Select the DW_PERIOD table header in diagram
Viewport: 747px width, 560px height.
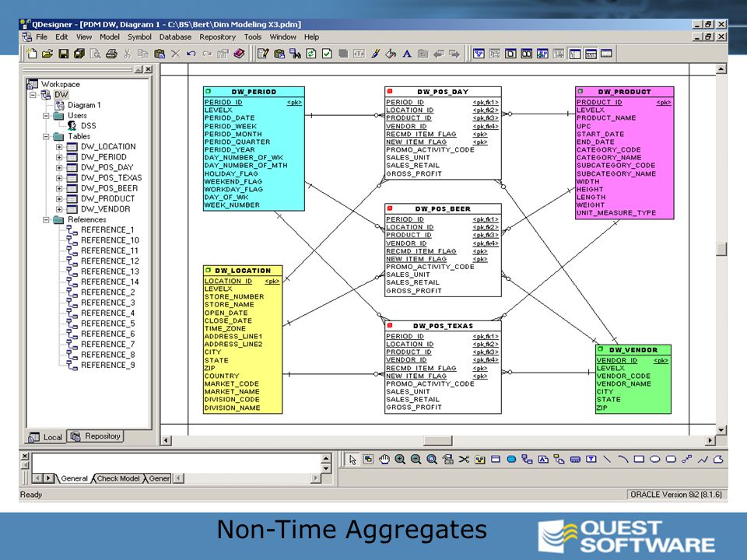pyautogui.click(x=254, y=92)
